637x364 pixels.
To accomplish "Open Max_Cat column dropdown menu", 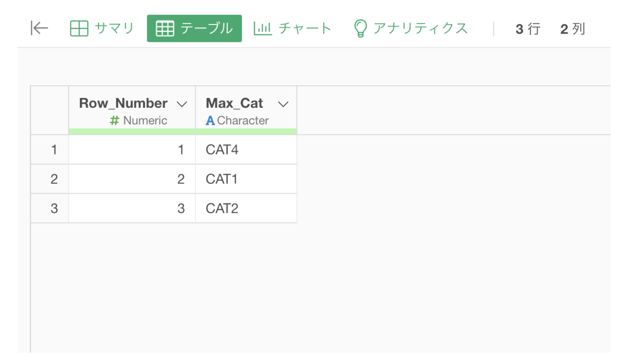I will click(283, 104).
